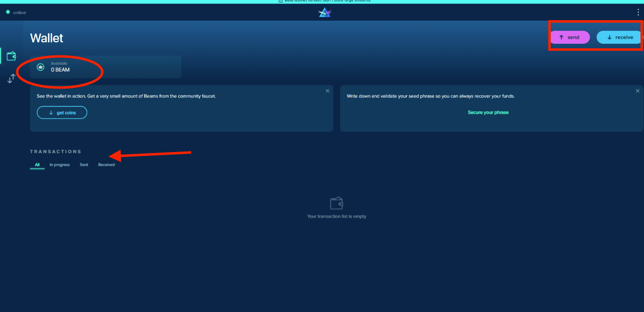Open the Secure your phrase link
644x312 pixels.
(x=488, y=113)
